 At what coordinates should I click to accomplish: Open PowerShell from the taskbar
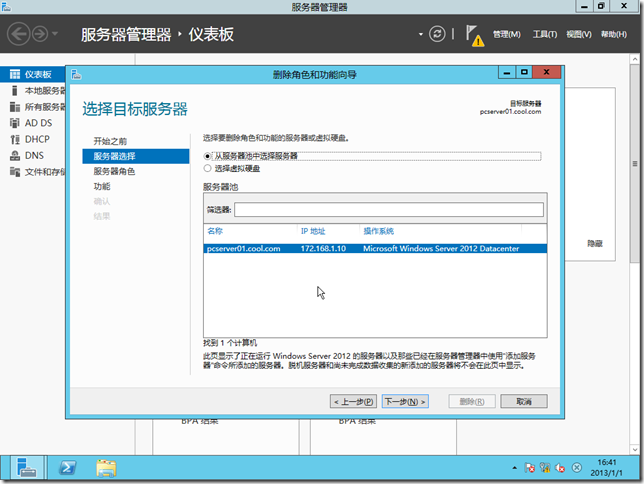[67, 468]
